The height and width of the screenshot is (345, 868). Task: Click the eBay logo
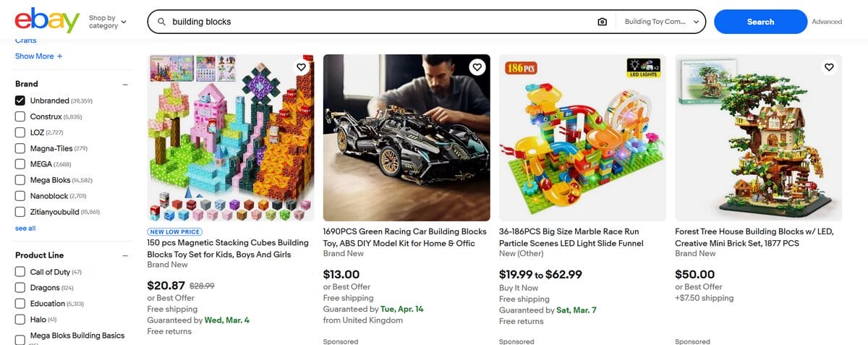tap(47, 21)
